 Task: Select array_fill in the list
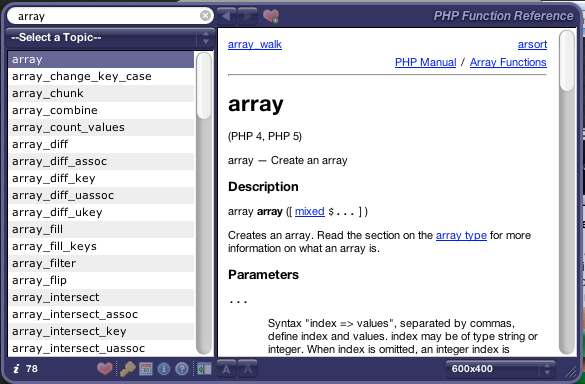point(101,229)
